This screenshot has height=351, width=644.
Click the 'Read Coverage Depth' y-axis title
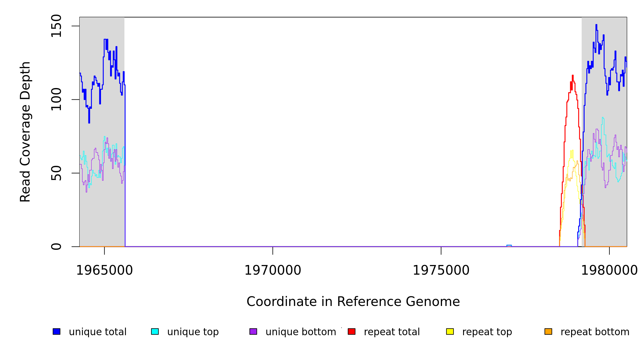click(x=25, y=132)
